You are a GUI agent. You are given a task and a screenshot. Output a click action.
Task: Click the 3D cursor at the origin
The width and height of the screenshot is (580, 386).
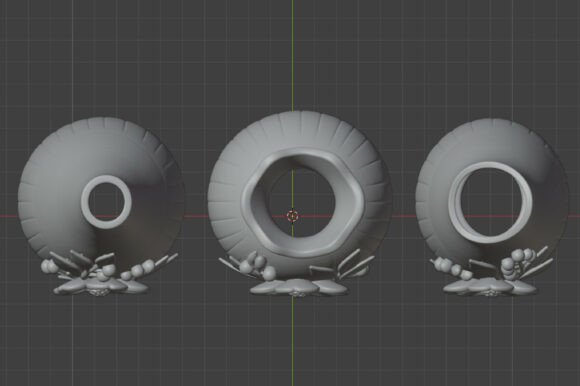tap(293, 216)
